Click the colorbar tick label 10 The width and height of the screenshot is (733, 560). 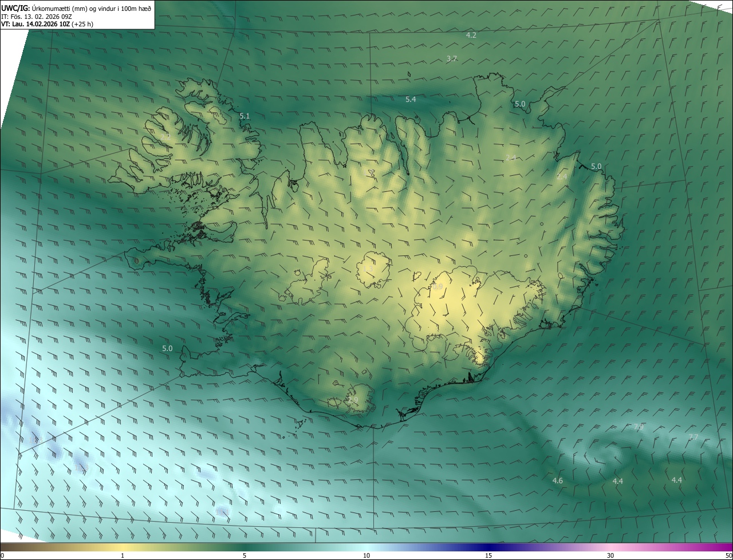pyautogui.click(x=366, y=556)
